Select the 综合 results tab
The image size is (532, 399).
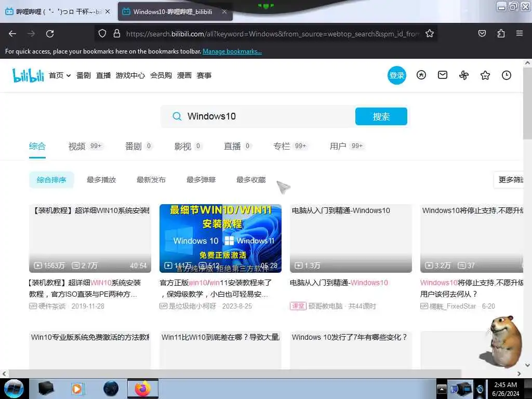37,146
